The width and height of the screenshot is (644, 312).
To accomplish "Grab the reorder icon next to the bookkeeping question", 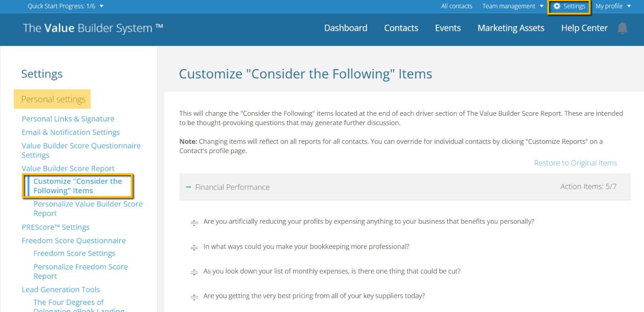I will 194,247.
